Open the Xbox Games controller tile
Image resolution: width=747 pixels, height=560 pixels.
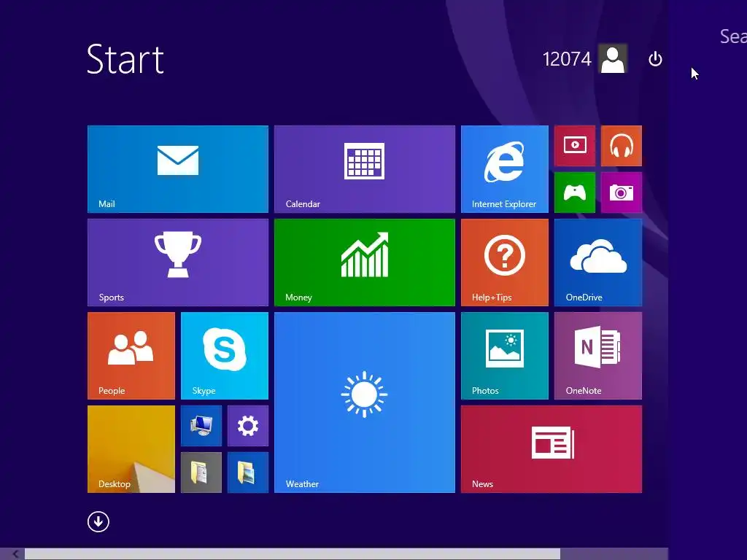[x=575, y=192]
